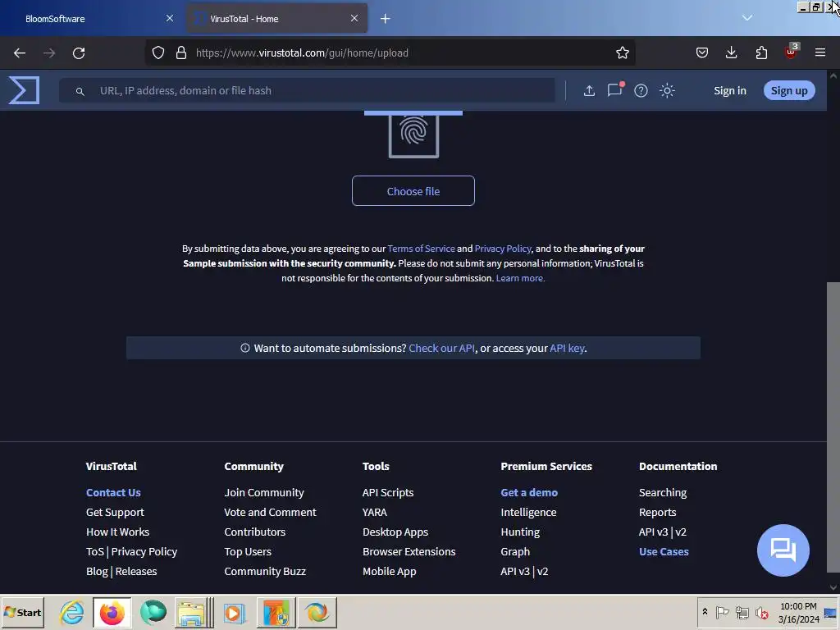Click the site security padlock icon

181,52
